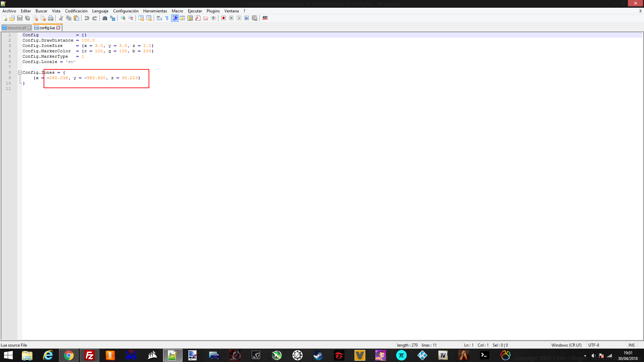Open Google Chrome from the taskbar
Screen dimensions: 644x362
click(x=69, y=355)
